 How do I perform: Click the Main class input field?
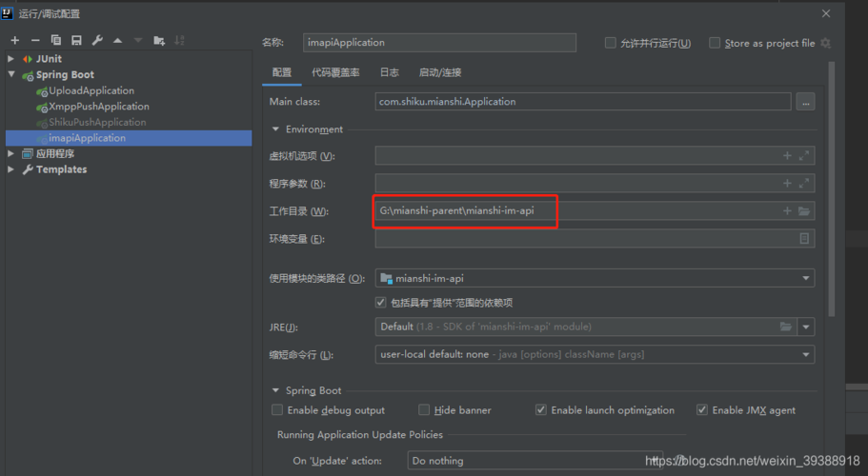(x=583, y=102)
